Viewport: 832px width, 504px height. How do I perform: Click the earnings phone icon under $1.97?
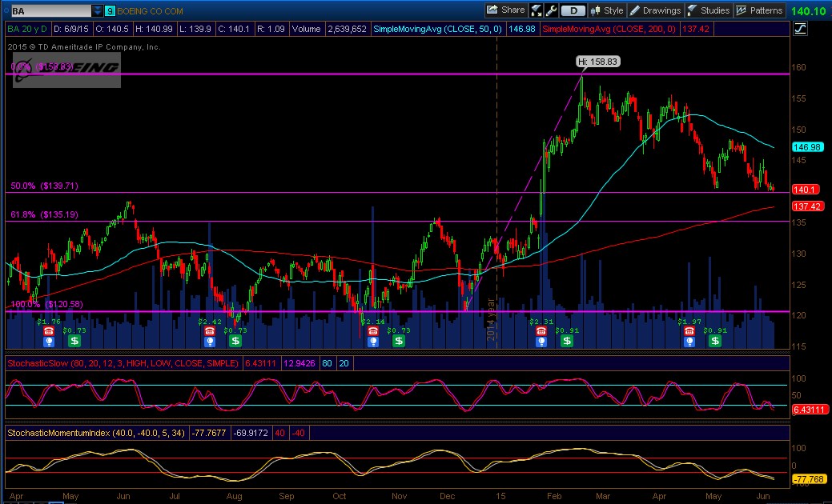click(x=689, y=330)
